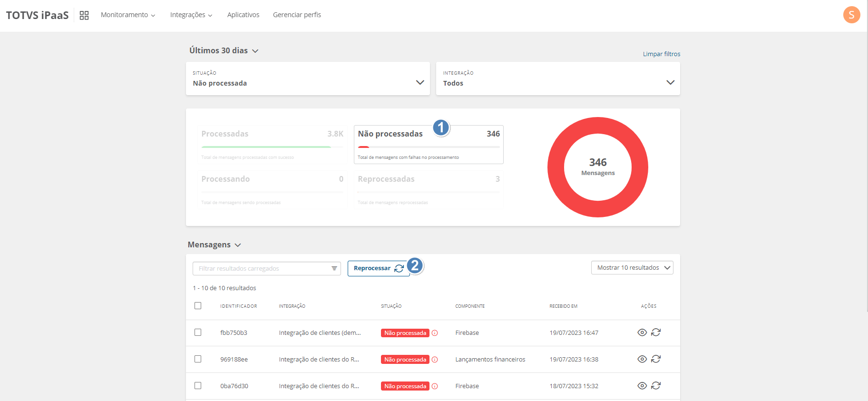The height and width of the screenshot is (401, 868).
Task: Sort by Recebido em column header
Action: pyautogui.click(x=563, y=306)
